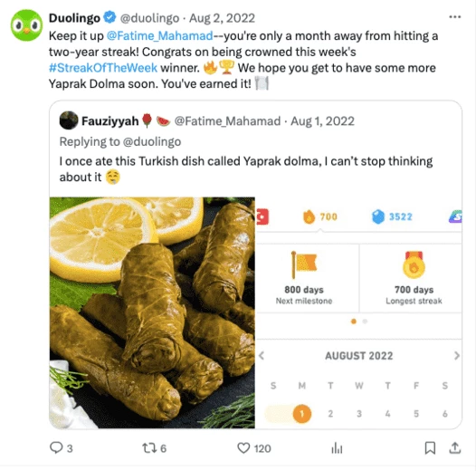This screenshot has height=471, width=476.
Task: Click the @duolingo handle in the header
Action: [x=149, y=18]
